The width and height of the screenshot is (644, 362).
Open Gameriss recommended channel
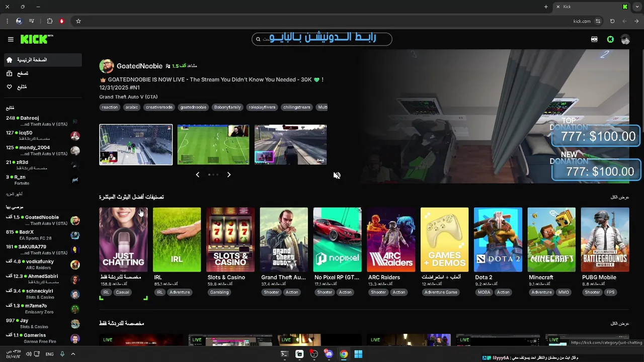(43, 338)
